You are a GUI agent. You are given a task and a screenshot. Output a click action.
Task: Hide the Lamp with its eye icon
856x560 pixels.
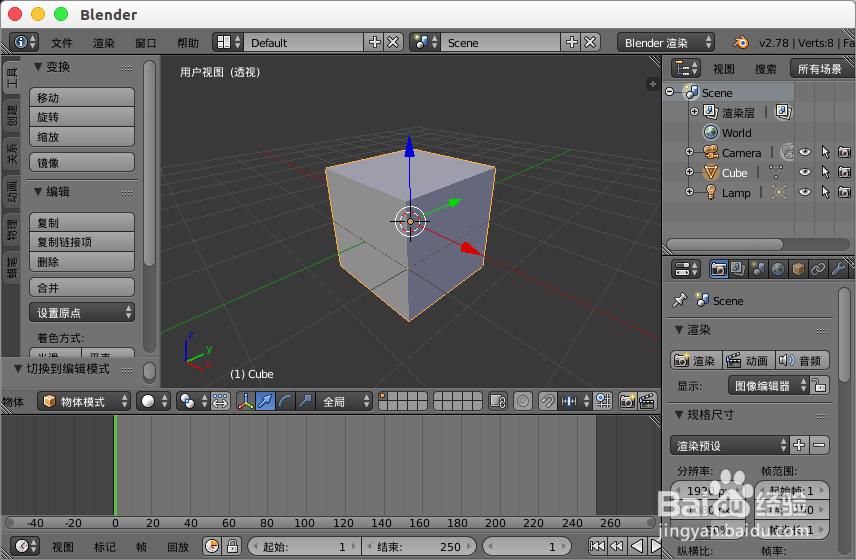tap(805, 192)
